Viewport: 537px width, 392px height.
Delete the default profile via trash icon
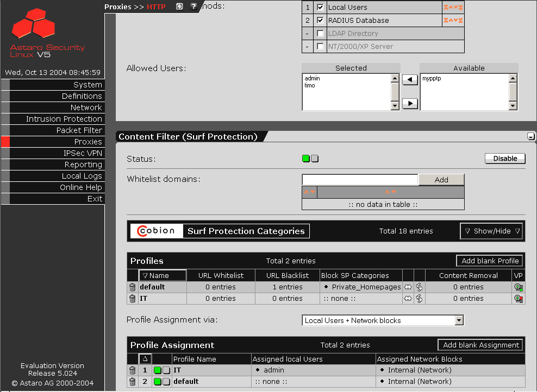132,287
